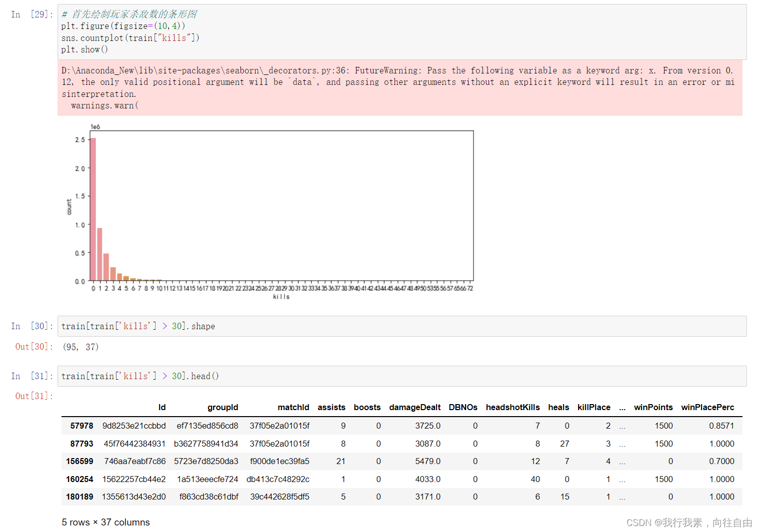The height and width of the screenshot is (532, 759).
Task: Click Id cell 1355613d43e2d0
Action: coord(134,497)
